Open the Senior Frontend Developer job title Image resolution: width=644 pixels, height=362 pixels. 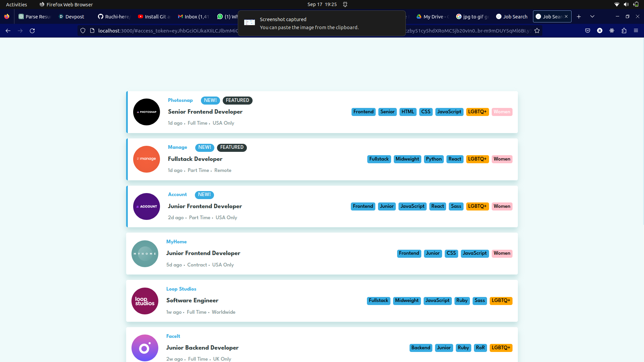click(205, 112)
